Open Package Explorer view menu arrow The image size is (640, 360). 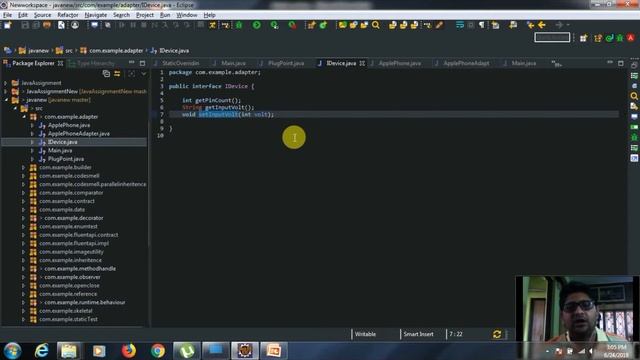(144, 74)
